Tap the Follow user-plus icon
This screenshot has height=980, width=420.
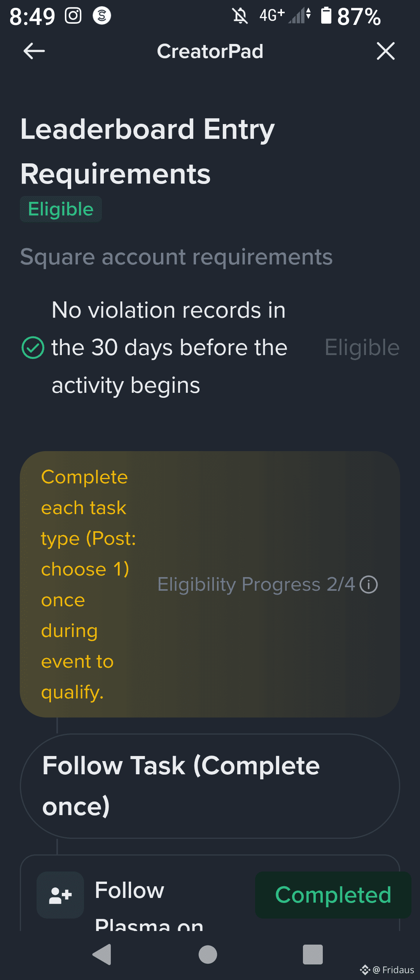click(60, 895)
